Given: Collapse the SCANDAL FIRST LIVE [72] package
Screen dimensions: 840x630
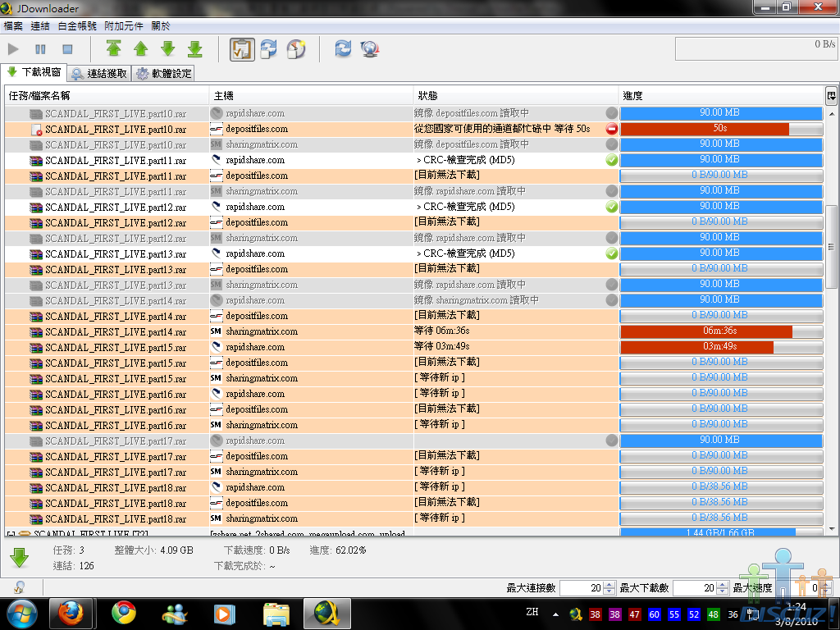Looking at the screenshot, I should [x=11, y=533].
